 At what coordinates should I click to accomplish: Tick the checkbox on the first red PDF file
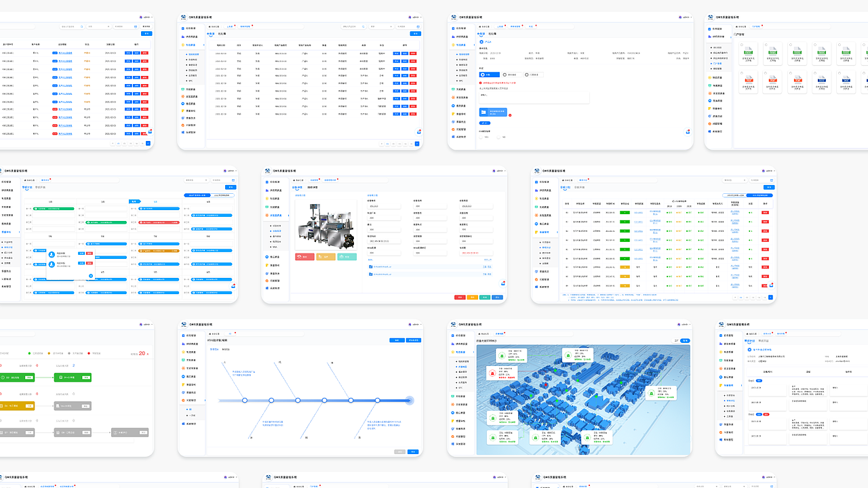tap(742, 73)
